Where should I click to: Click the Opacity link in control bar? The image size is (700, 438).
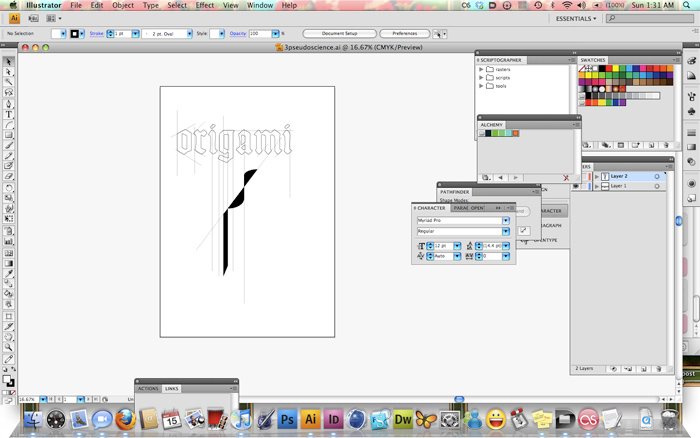pyautogui.click(x=238, y=34)
